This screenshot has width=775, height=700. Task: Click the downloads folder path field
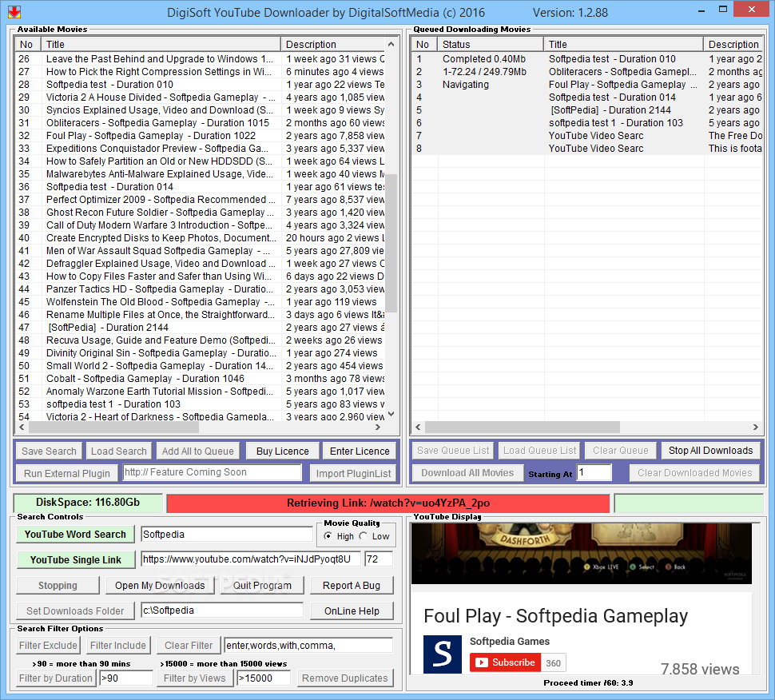click(222, 610)
